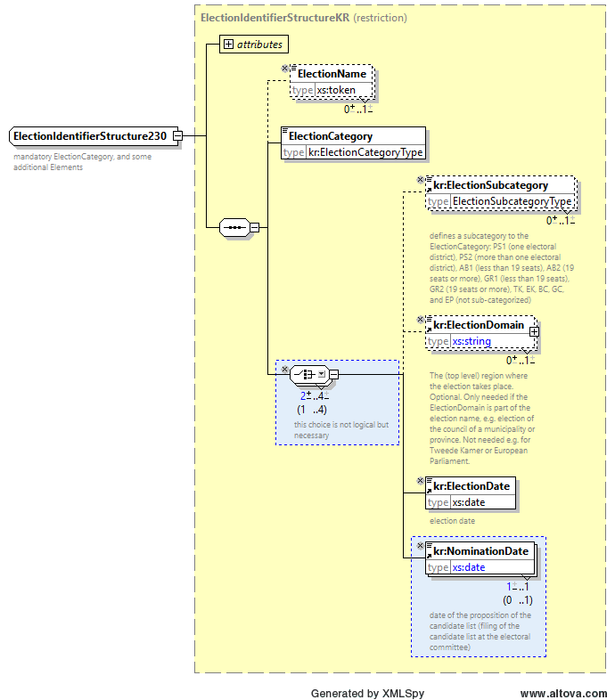Select the kr:ElectionDate element name
This screenshot has height=700, width=615.
[471, 486]
